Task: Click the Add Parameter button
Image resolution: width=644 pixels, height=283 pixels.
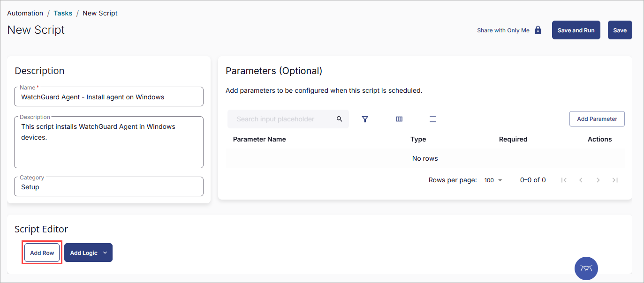Action: [597, 119]
